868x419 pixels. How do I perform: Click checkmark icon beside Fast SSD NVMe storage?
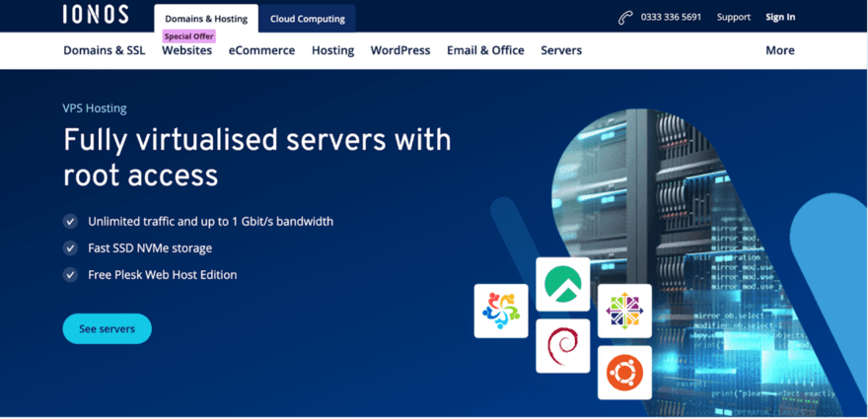[x=70, y=248]
